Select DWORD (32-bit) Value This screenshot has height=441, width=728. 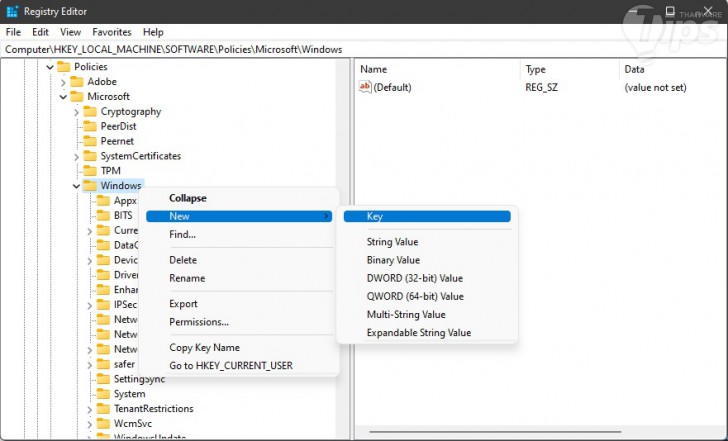click(x=427, y=278)
